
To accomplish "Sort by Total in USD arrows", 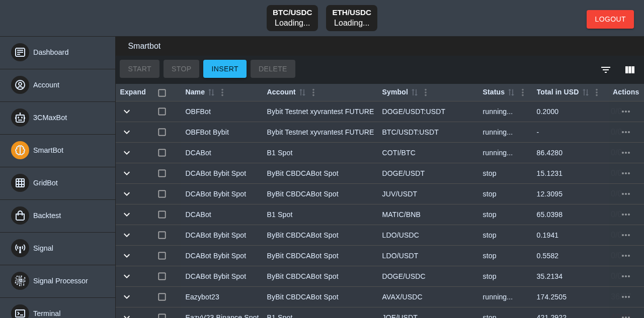I will (586, 92).
